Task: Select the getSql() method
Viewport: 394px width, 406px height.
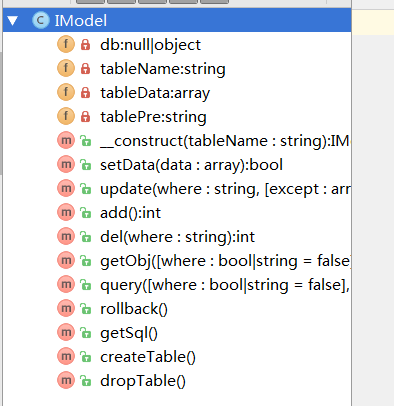Action: 129,333
